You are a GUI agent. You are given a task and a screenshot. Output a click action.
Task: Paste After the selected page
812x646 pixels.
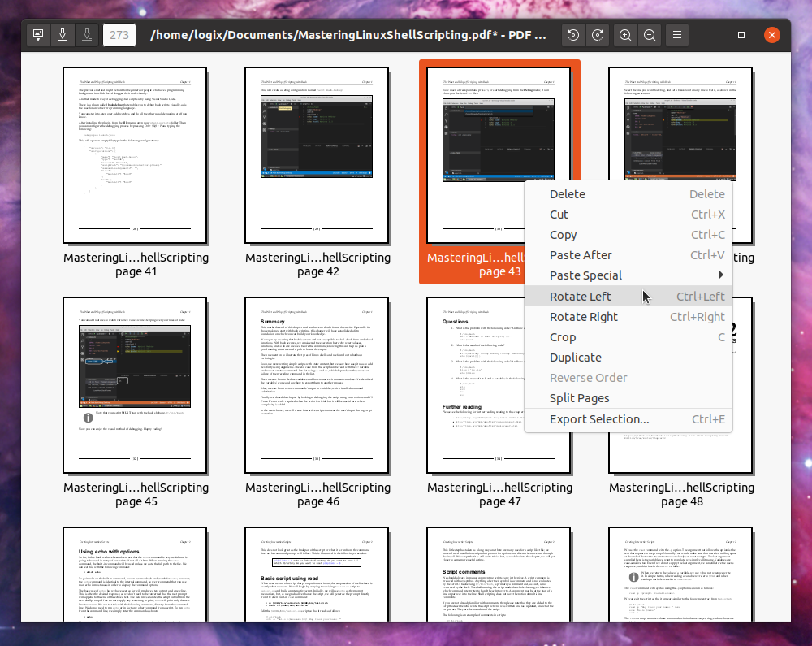581,254
